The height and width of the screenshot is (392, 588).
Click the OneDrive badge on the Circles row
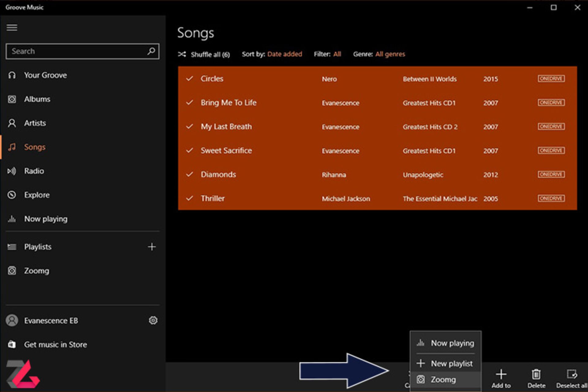coord(551,79)
